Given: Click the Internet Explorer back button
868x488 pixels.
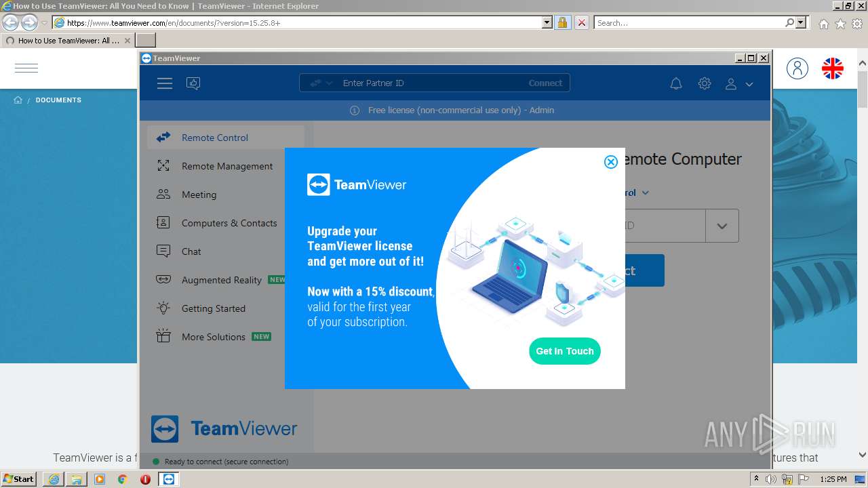Looking at the screenshot, I should pyautogui.click(x=11, y=22).
